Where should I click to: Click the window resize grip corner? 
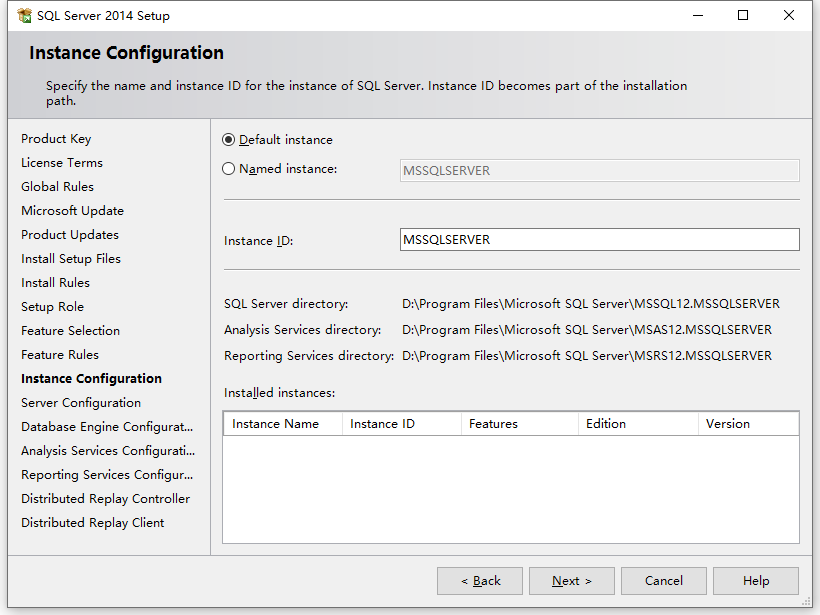(x=805, y=602)
